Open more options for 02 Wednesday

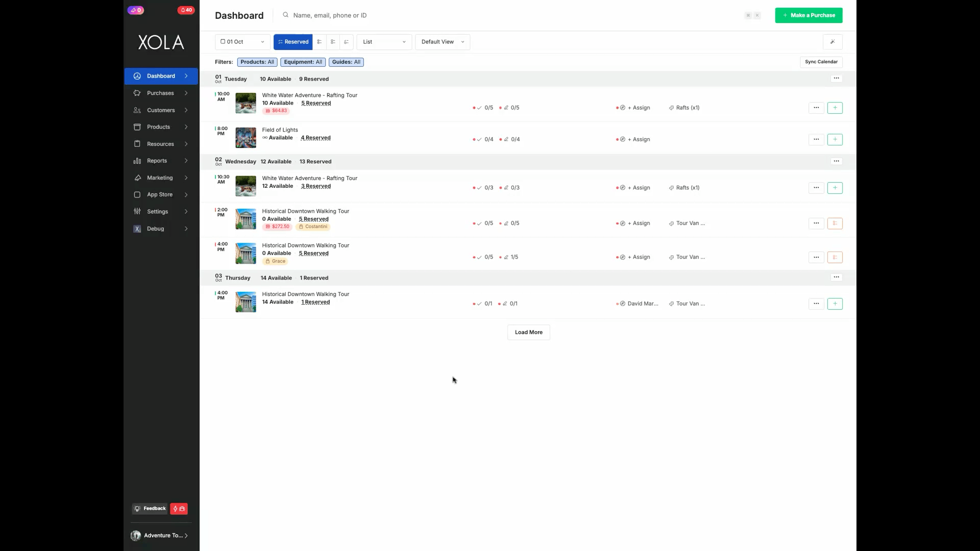(x=836, y=161)
